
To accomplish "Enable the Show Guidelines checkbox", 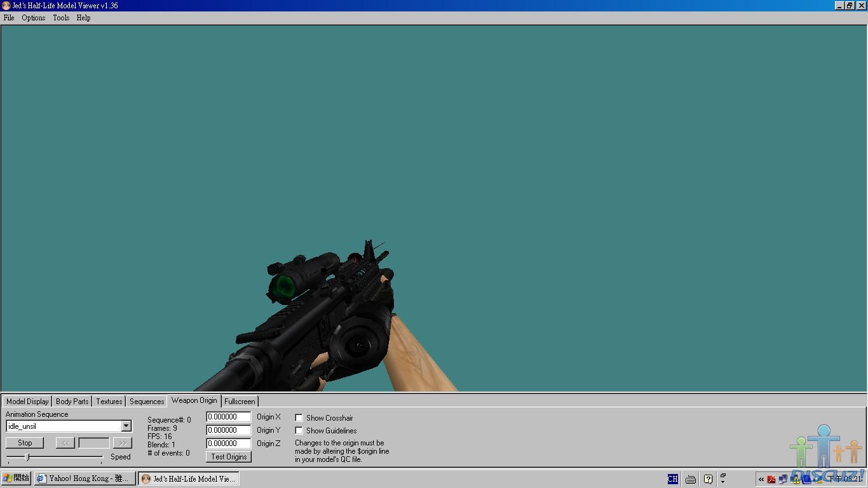I will tap(299, 430).
